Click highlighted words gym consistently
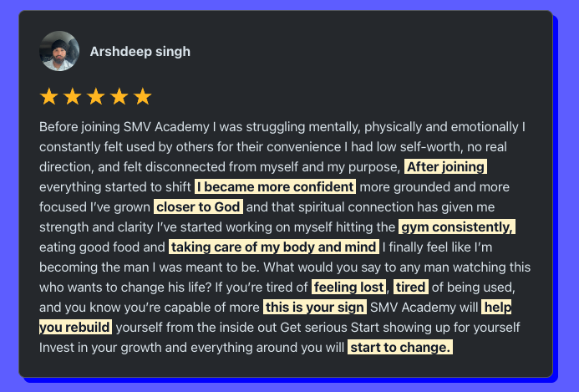The image size is (579, 392). pyautogui.click(x=457, y=227)
